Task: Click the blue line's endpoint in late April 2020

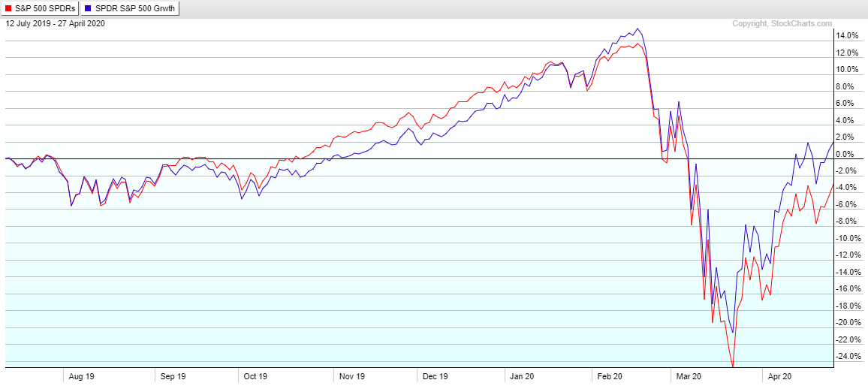Action: pyautogui.click(x=833, y=142)
